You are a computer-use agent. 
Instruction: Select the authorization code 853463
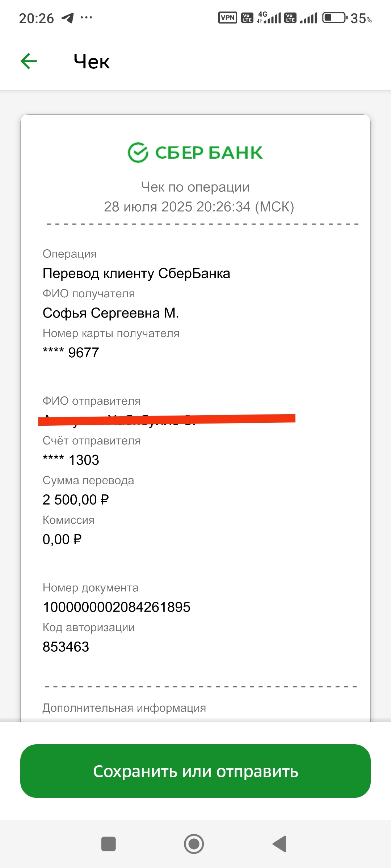(66, 647)
